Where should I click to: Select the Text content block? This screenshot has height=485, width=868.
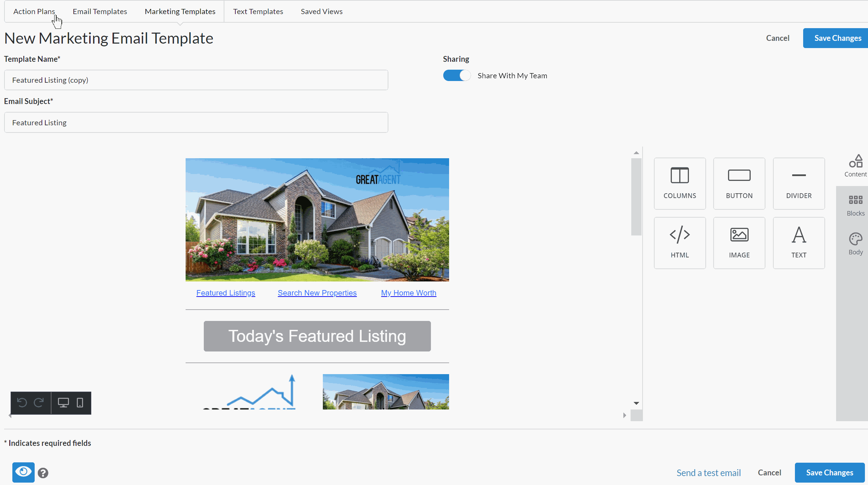point(798,243)
